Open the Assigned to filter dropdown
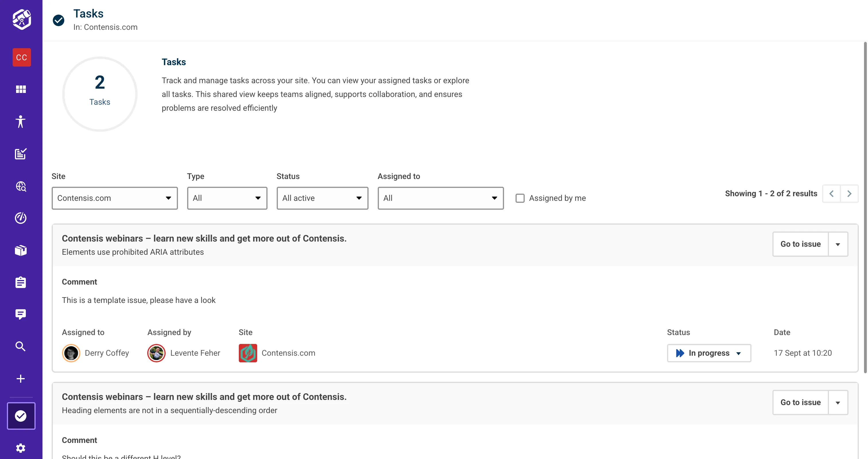868x459 pixels. tap(441, 198)
